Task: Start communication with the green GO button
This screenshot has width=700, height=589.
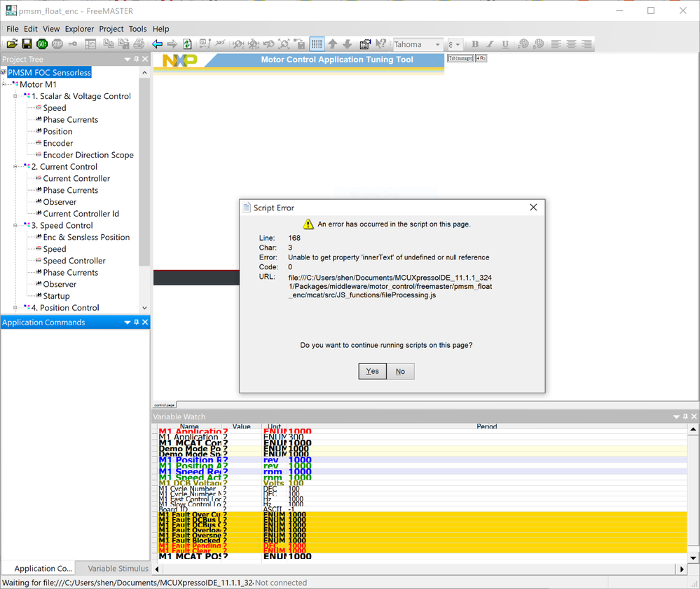Action: pos(42,43)
